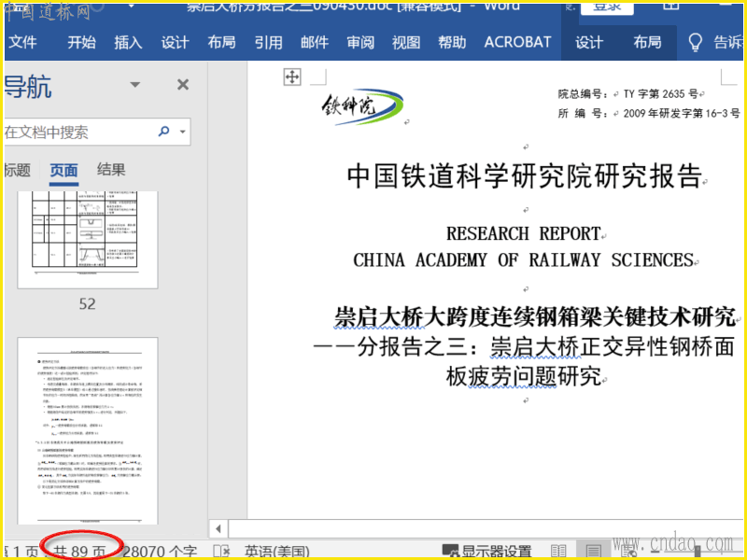This screenshot has height=560, width=747.
Task: Open the table tools 布局 tab
Action: point(647,42)
